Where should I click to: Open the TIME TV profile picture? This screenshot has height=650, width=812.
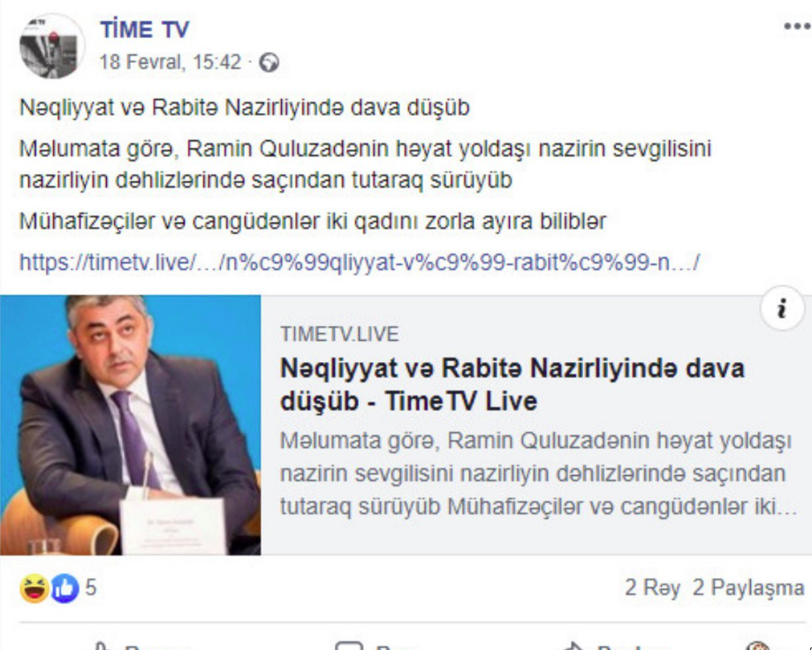point(52,46)
